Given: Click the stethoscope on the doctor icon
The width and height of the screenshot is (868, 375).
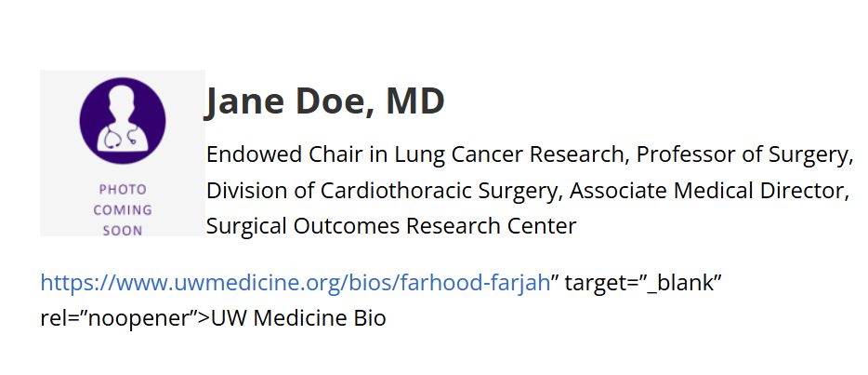Looking at the screenshot, I should [120, 138].
